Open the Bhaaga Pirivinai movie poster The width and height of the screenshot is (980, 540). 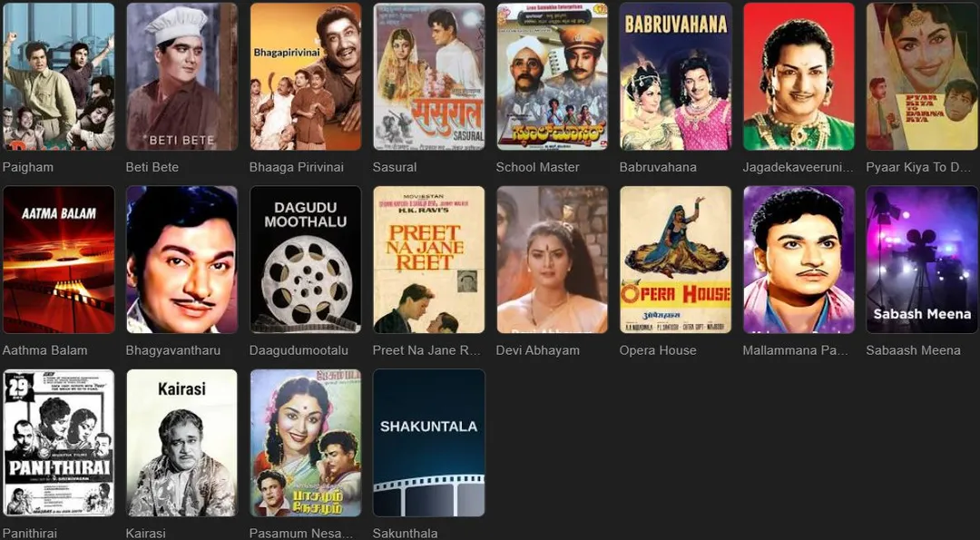pyautogui.click(x=306, y=76)
